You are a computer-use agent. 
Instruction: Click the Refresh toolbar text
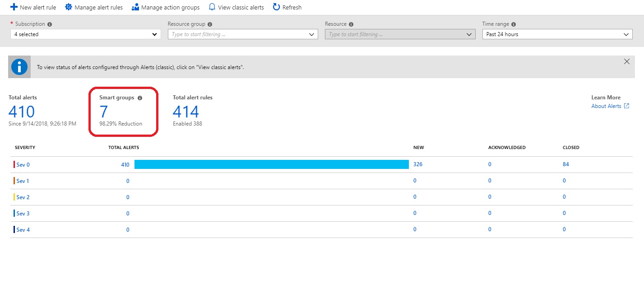pos(292,8)
